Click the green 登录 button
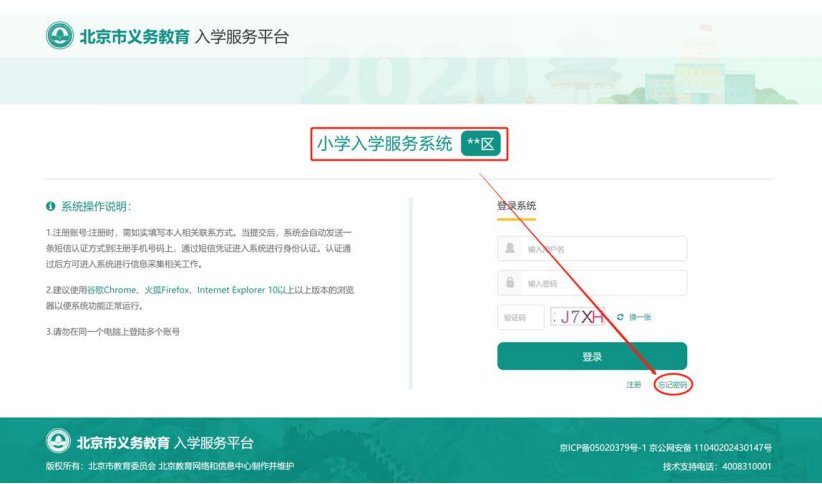Image resolution: width=822 pixels, height=484 pixels. click(x=592, y=357)
